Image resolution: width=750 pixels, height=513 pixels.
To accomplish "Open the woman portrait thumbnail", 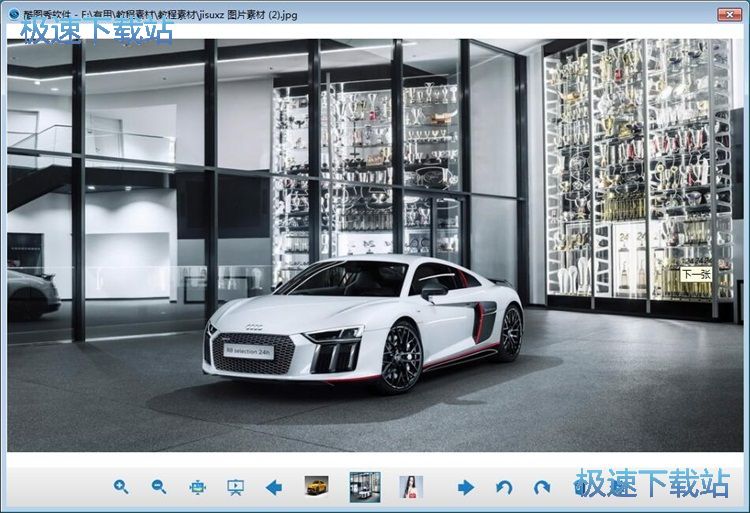I will [411, 487].
